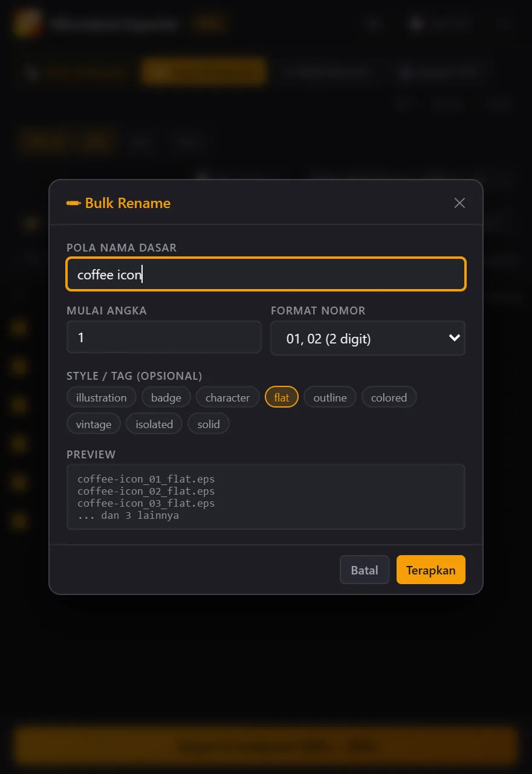Toggle the character style tag
This screenshot has width=532, height=774.
coord(227,397)
